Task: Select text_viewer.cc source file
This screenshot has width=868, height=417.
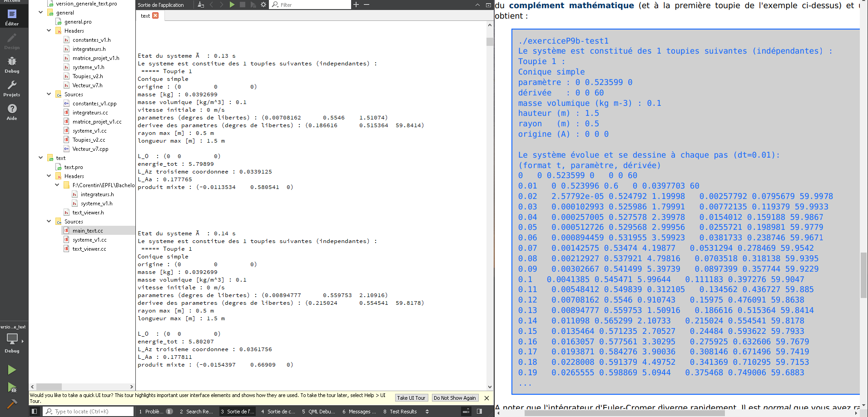Action: point(89,248)
